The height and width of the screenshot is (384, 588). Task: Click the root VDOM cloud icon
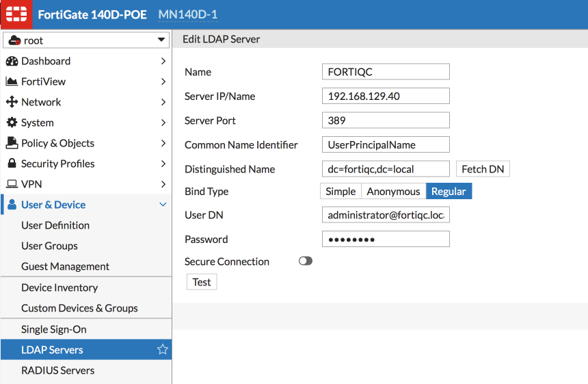14,40
